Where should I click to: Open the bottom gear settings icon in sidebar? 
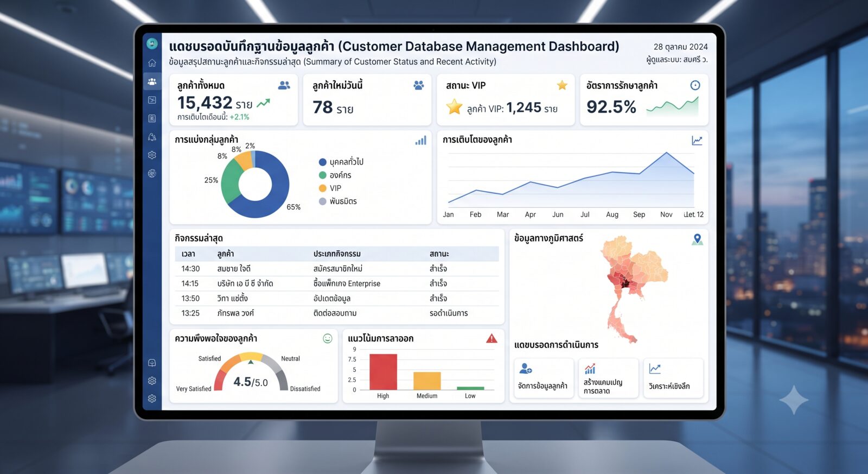152,399
